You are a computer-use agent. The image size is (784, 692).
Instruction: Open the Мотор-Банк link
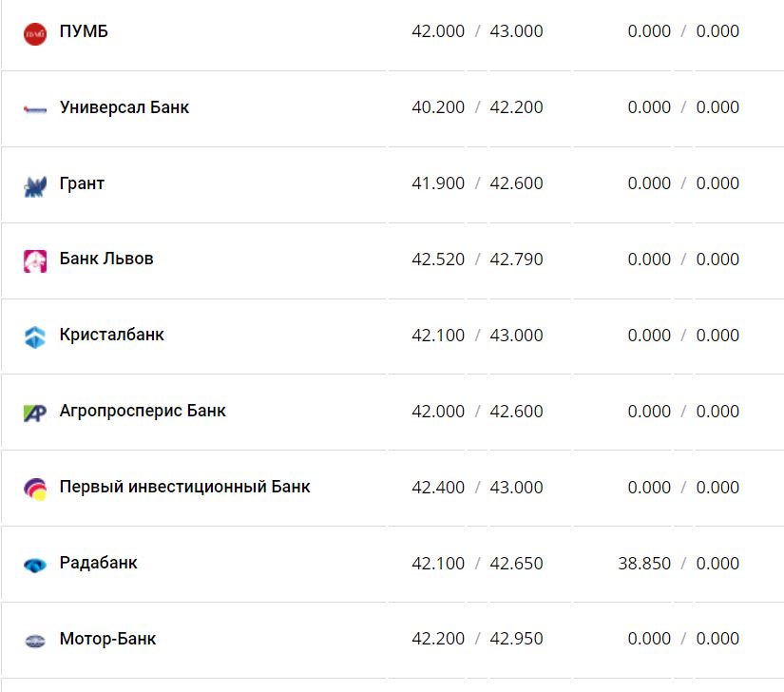tap(107, 639)
